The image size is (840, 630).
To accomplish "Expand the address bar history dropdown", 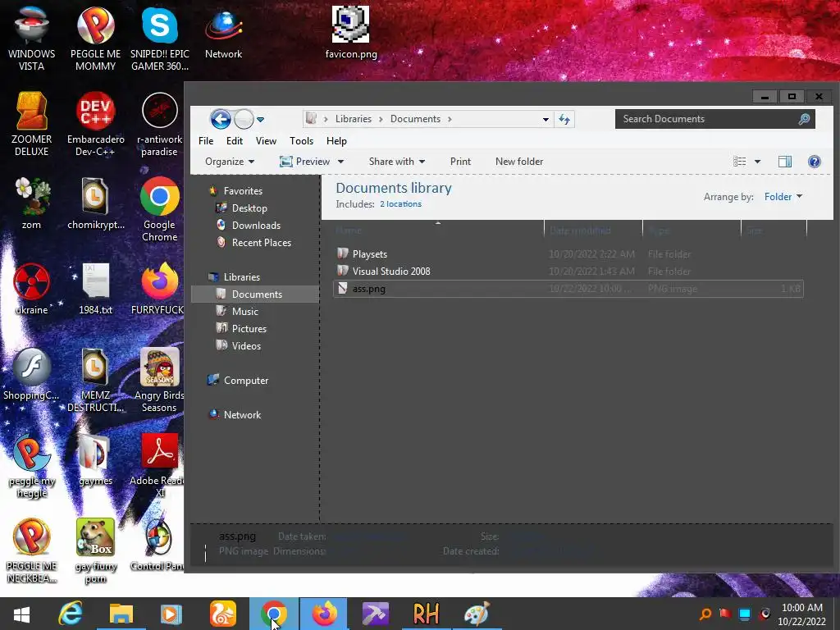I will pos(546,120).
